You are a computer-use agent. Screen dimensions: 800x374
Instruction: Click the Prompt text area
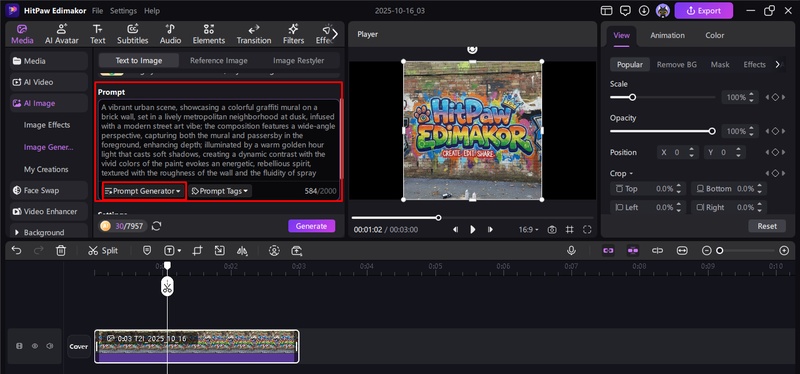pyautogui.click(x=219, y=140)
